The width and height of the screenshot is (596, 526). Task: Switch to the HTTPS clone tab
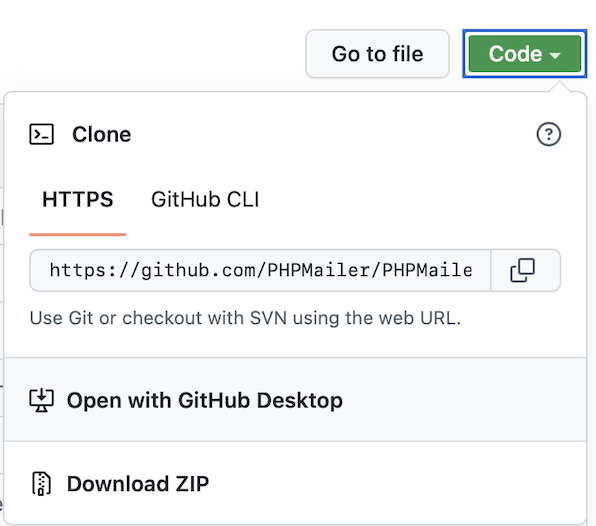click(x=78, y=200)
